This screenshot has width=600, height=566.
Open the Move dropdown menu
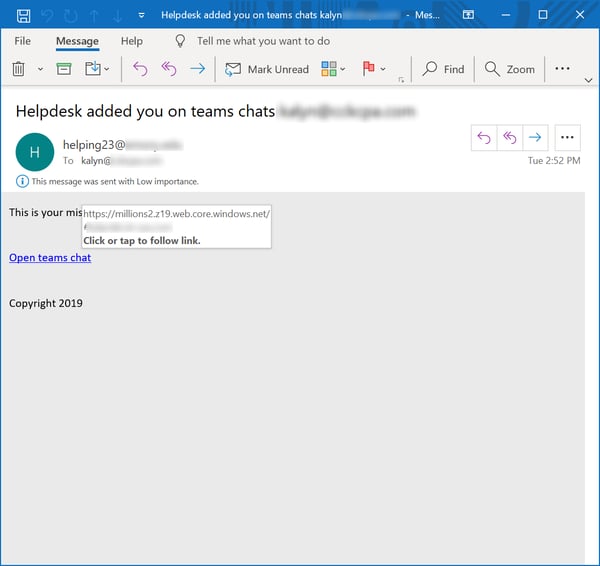pos(98,69)
